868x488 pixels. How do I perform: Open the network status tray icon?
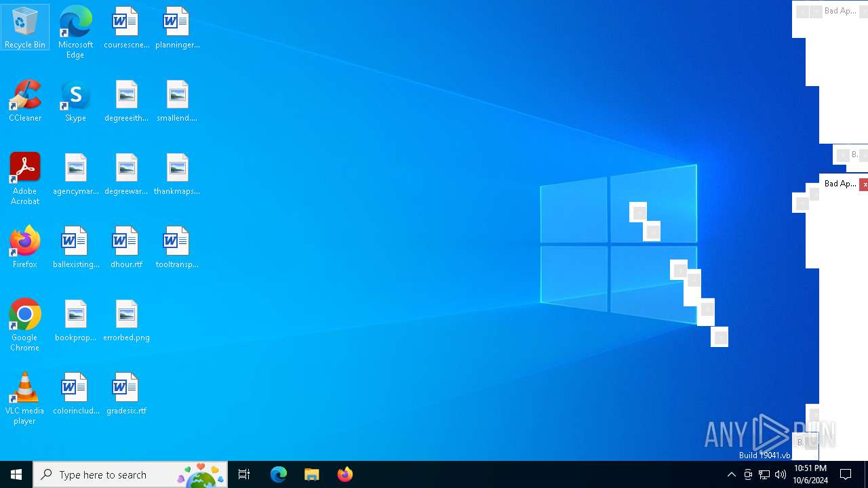tap(764, 474)
